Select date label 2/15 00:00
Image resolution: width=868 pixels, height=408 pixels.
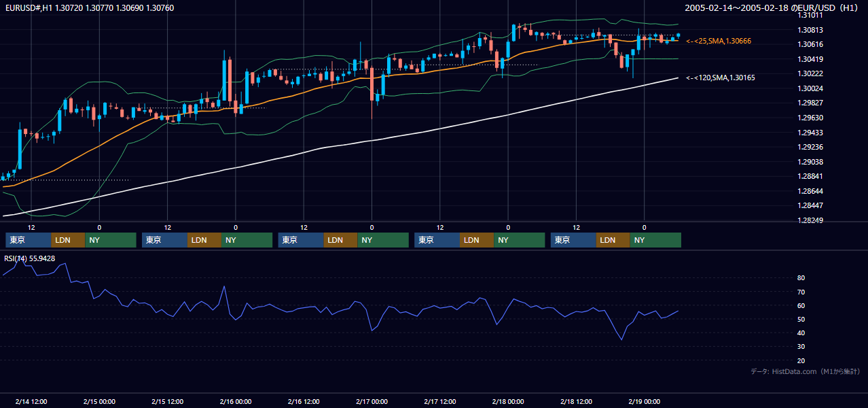pyautogui.click(x=99, y=402)
